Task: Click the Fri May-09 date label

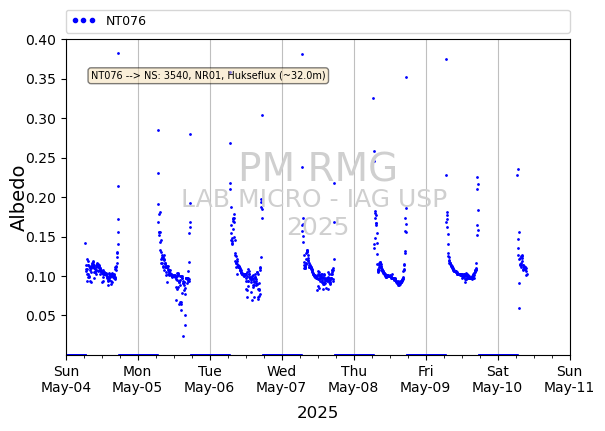Action: pyautogui.click(x=425, y=379)
